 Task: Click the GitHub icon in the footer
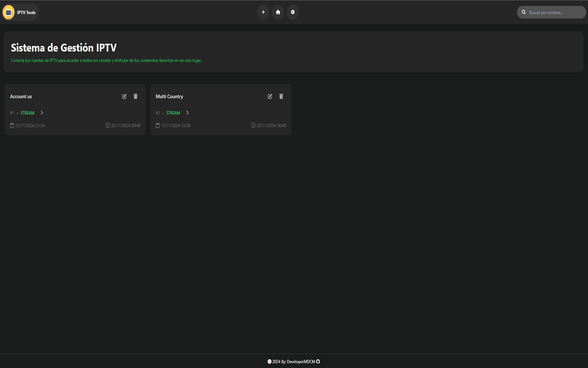pyautogui.click(x=318, y=362)
